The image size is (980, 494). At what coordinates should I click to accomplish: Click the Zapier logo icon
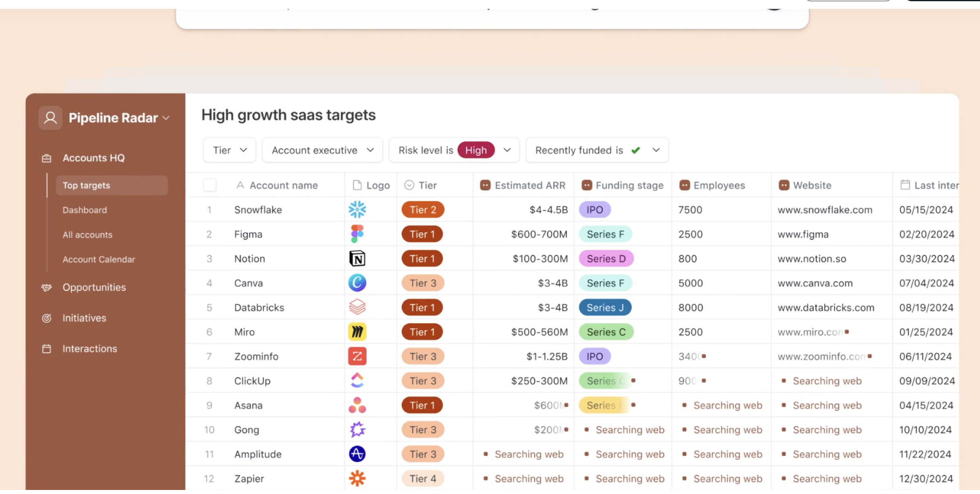click(357, 479)
